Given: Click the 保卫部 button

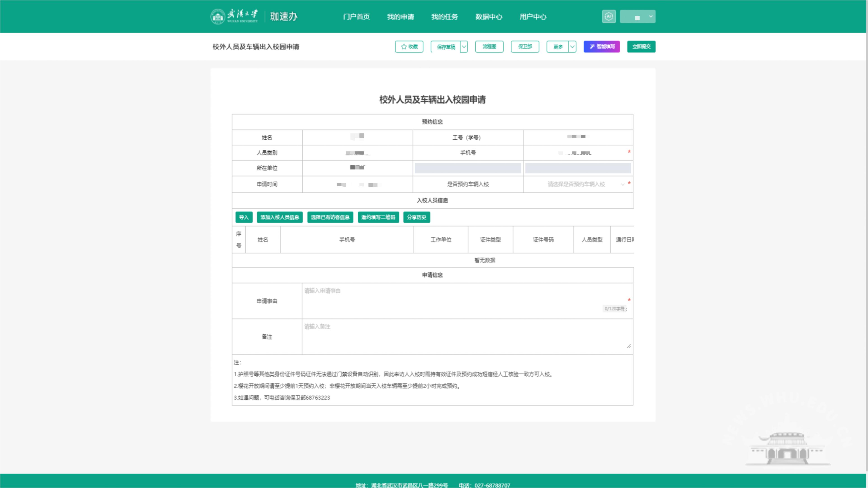Looking at the screenshot, I should 525,47.
